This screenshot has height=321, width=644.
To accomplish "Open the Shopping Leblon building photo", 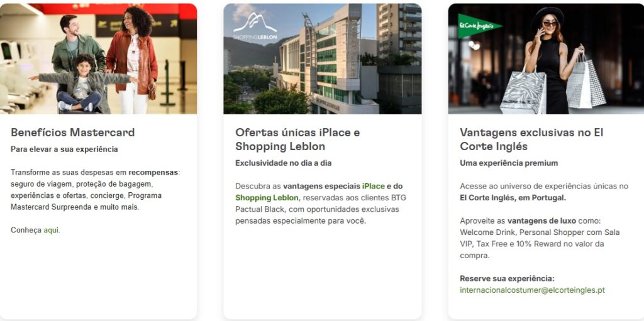I will [323, 58].
